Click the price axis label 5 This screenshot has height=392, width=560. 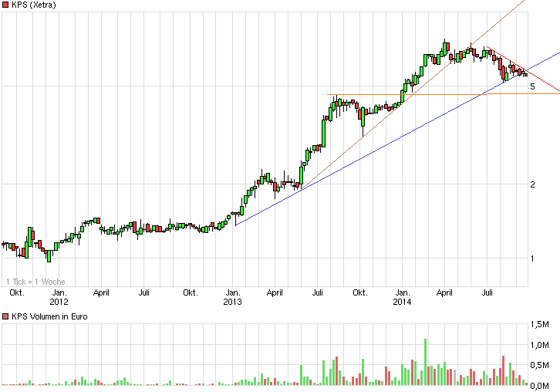point(532,87)
